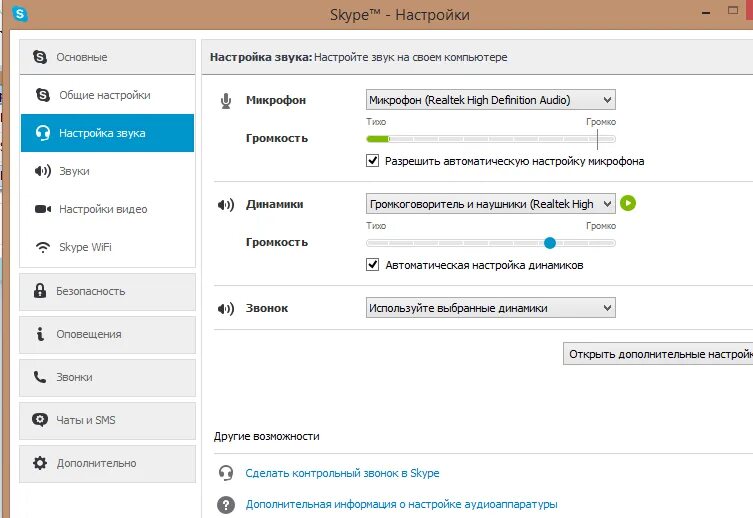The image size is (753, 518).
Task: Click question mark icon beside audio info link
Action: point(226,505)
